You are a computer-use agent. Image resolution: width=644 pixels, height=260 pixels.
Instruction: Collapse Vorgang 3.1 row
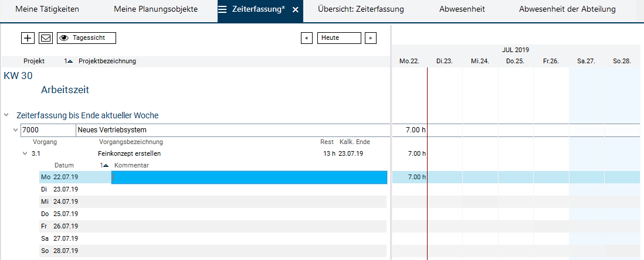pos(25,154)
